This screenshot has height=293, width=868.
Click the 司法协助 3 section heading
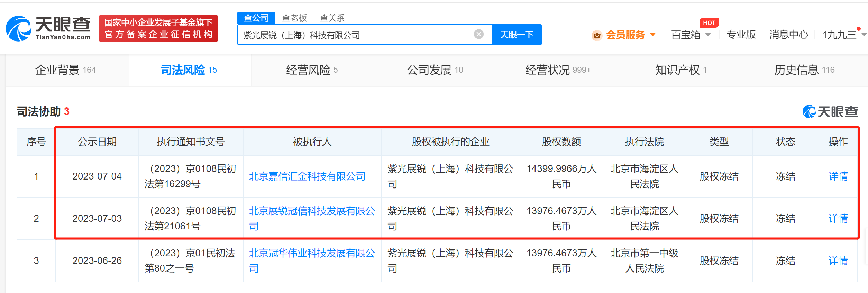[43, 111]
